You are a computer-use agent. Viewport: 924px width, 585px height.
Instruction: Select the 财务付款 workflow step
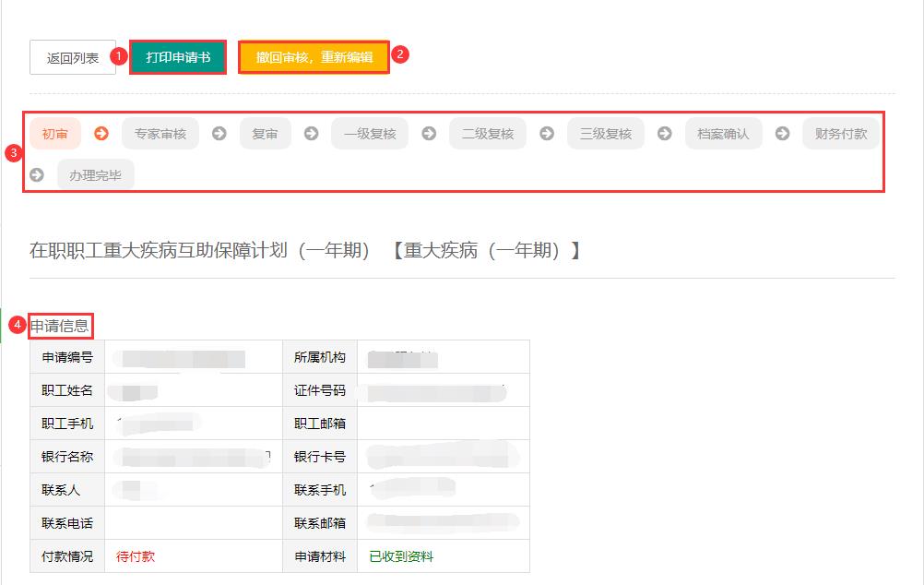pos(841,134)
